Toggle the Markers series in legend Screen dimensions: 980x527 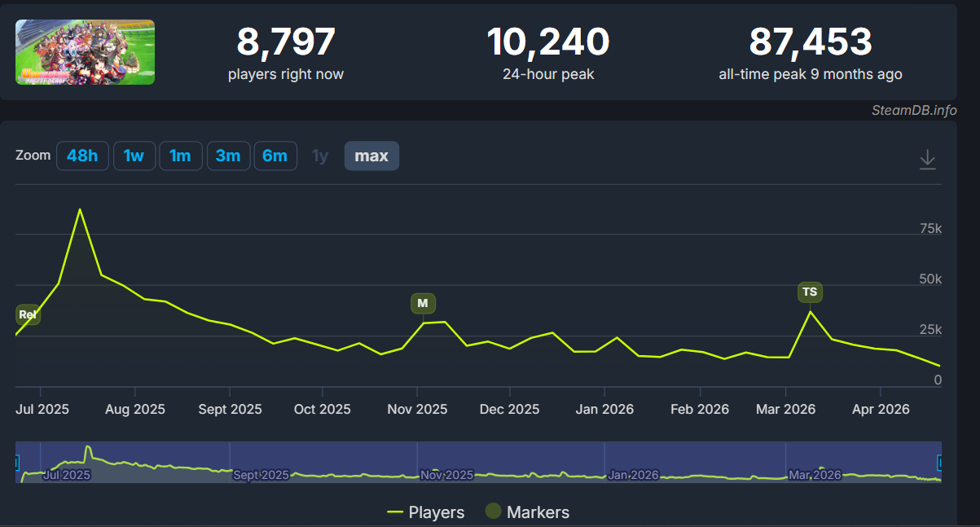527,512
